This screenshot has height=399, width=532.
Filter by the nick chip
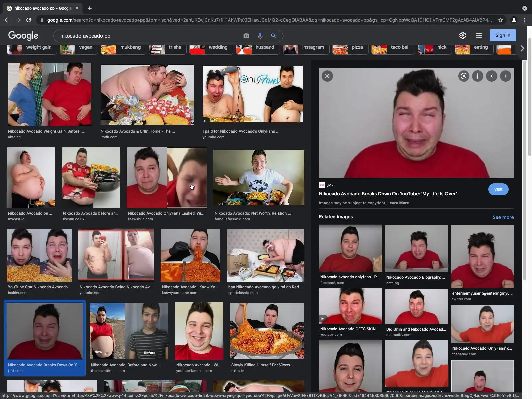coord(434,49)
